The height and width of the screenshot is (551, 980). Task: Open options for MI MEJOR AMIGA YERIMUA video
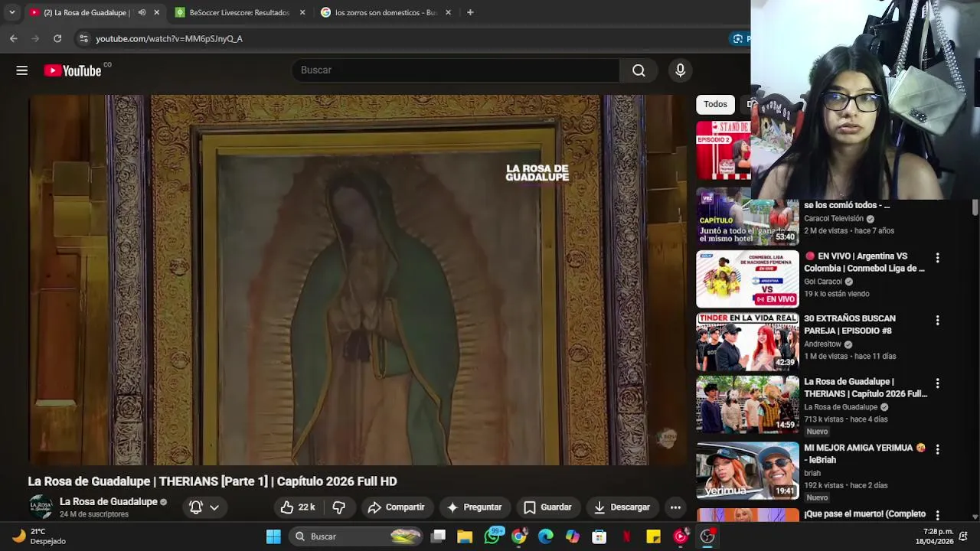click(x=937, y=449)
